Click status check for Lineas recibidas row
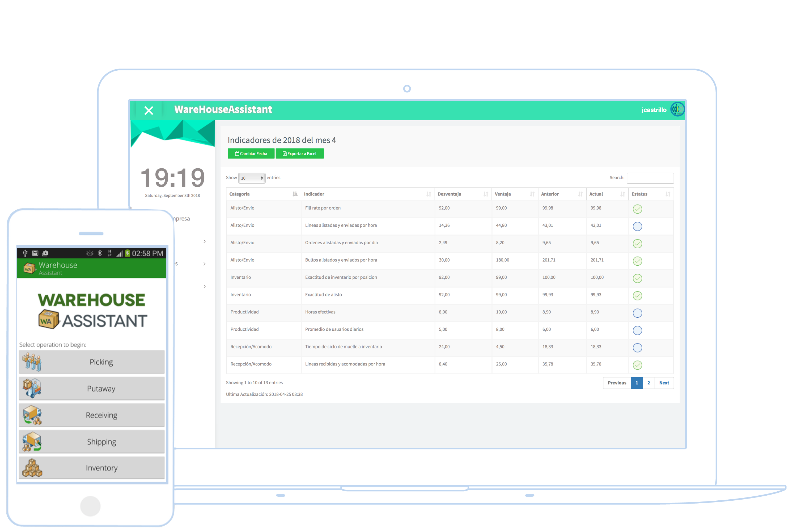 638,365
